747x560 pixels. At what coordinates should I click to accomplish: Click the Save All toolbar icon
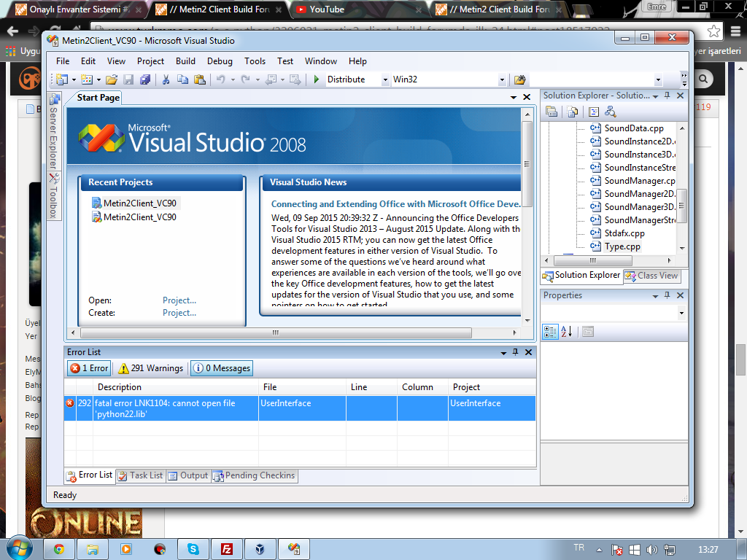click(145, 79)
